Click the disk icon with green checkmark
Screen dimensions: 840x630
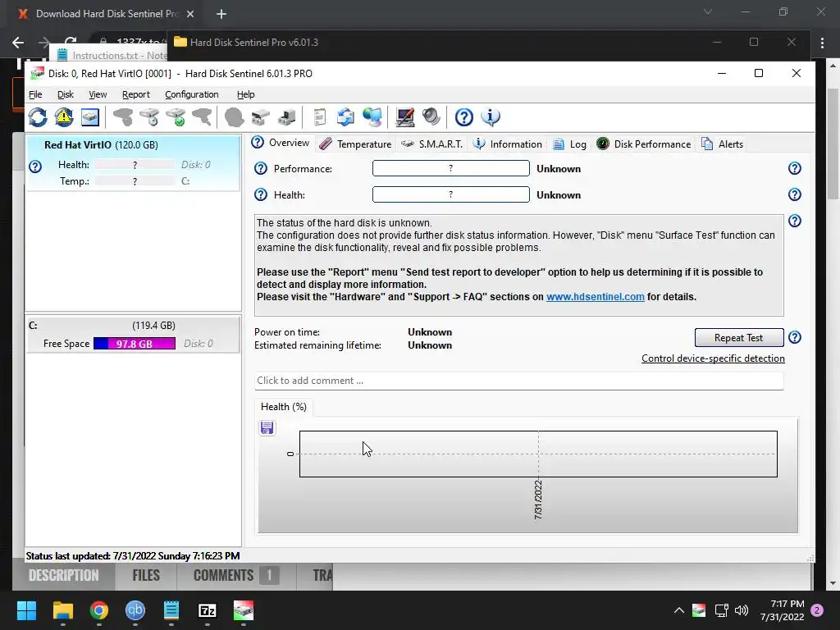click(x=176, y=116)
